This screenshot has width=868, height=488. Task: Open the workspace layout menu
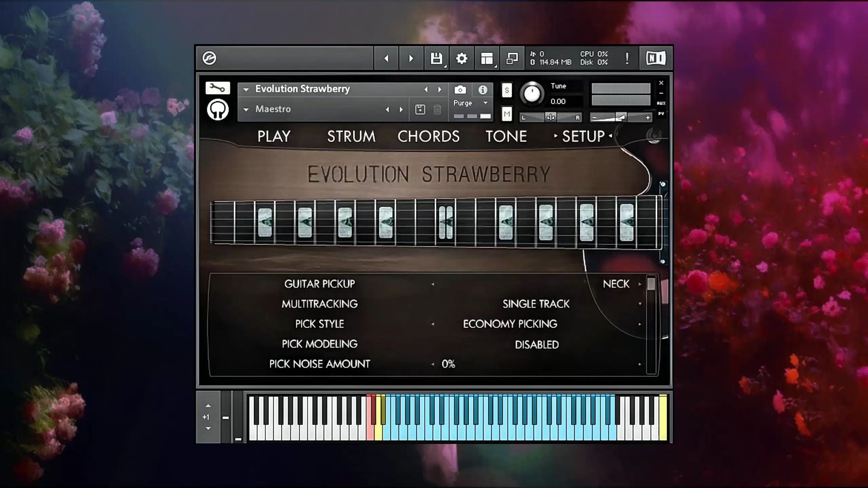pos(487,58)
